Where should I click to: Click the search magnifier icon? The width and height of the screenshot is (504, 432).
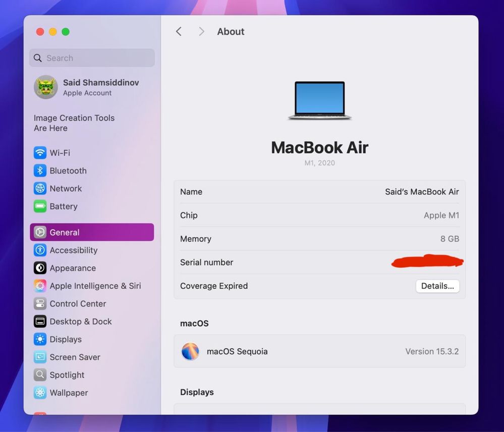tap(38, 58)
